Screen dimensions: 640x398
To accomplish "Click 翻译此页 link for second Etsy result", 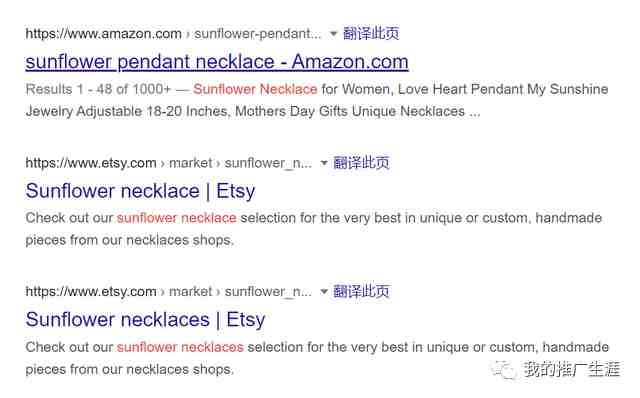I will pos(361,291).
